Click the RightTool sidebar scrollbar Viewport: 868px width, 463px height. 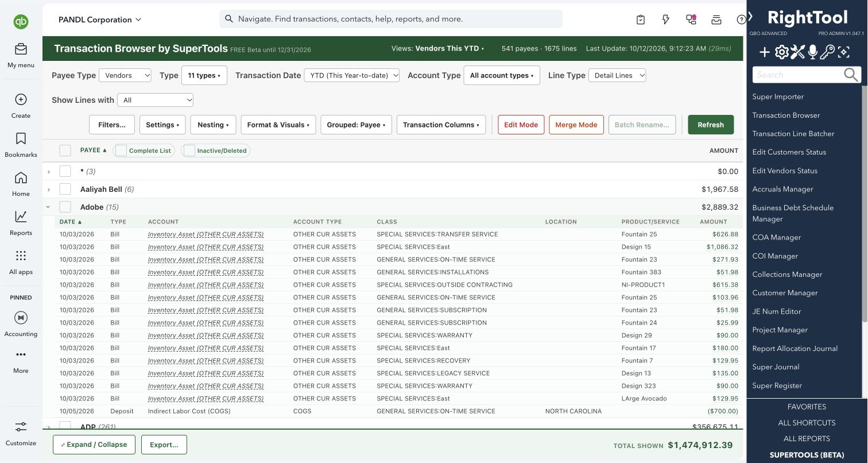click(865, 204)
